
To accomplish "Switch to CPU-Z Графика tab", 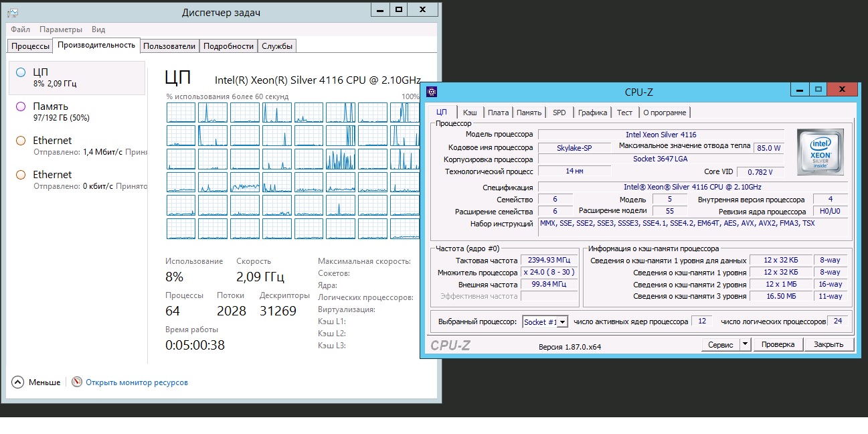I will (592, 113).
